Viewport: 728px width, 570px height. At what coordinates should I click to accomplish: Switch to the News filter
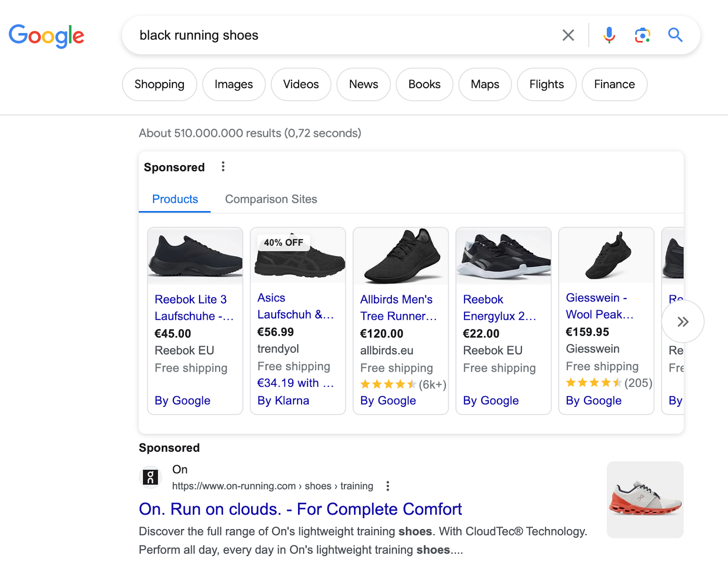point(364,84)
